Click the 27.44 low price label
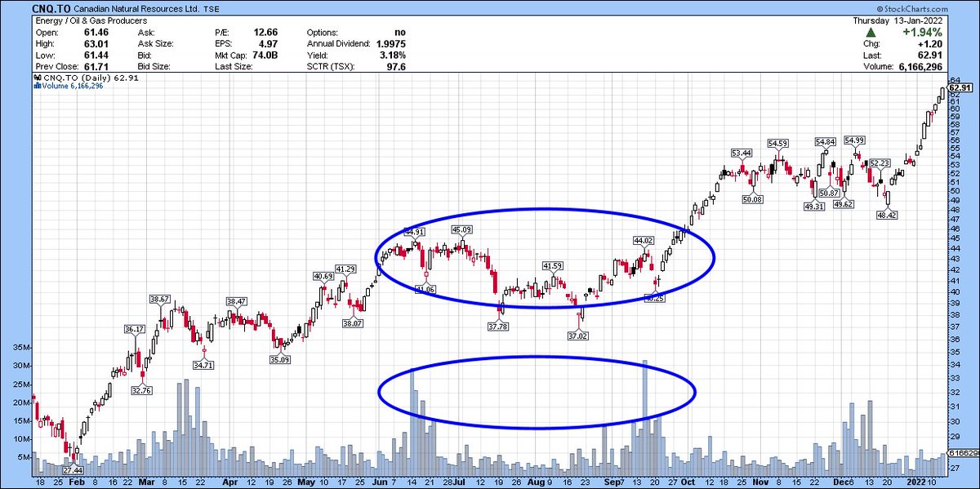980x489 pixels. (74, 472)
